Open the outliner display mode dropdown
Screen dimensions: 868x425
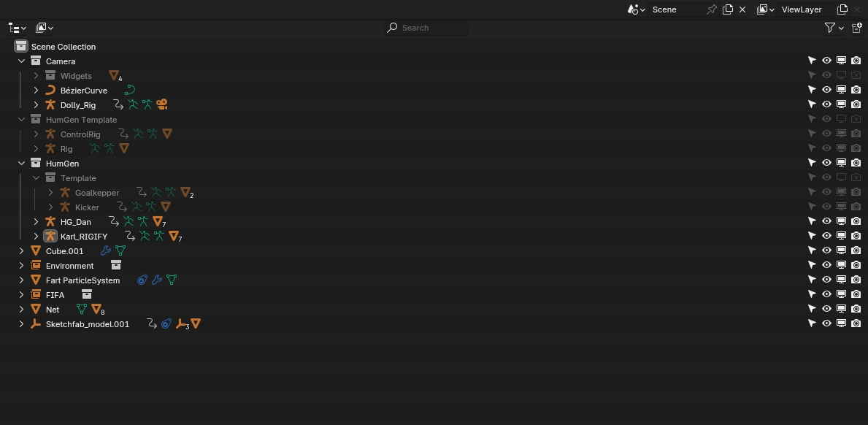pos(45,28)
